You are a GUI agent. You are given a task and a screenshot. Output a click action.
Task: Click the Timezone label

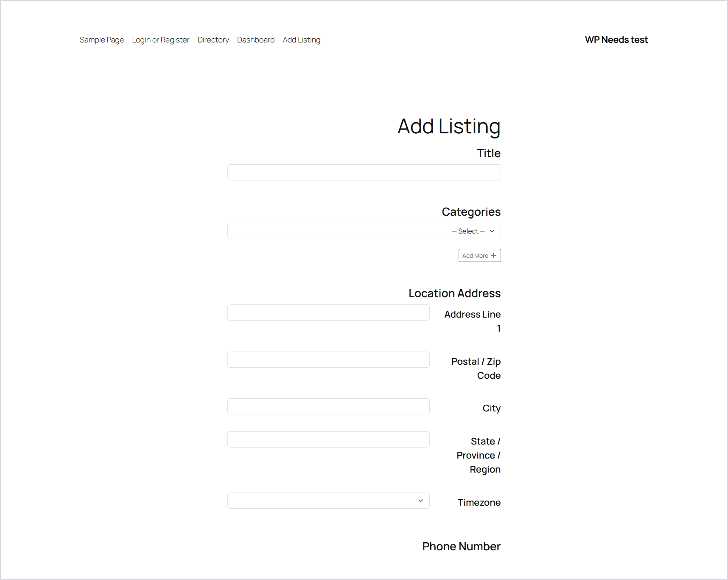[x=479, y=502]
